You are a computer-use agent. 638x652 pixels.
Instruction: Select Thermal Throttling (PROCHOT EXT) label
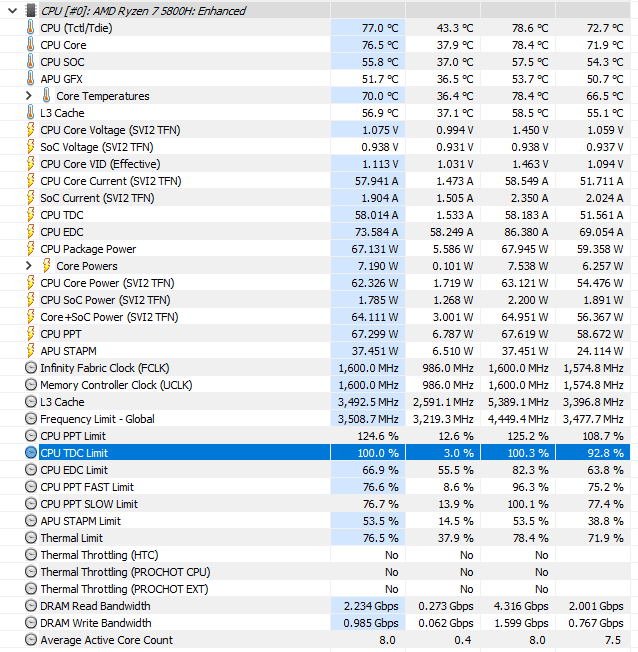[124, 589]
